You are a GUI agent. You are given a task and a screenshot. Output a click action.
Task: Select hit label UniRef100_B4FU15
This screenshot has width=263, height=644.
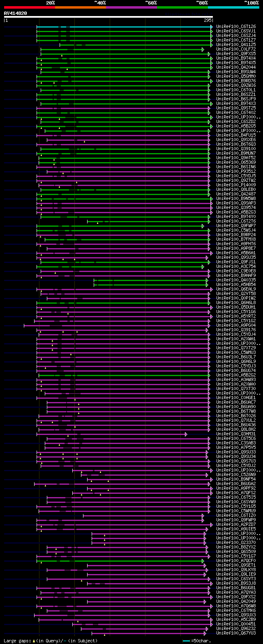coord(236,135)
